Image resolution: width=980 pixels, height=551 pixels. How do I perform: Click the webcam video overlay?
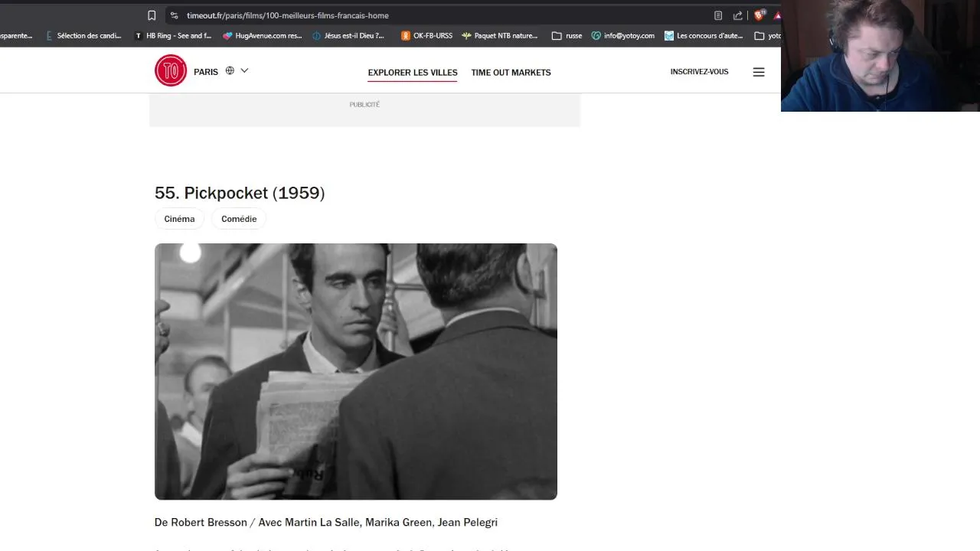[880, 56]
